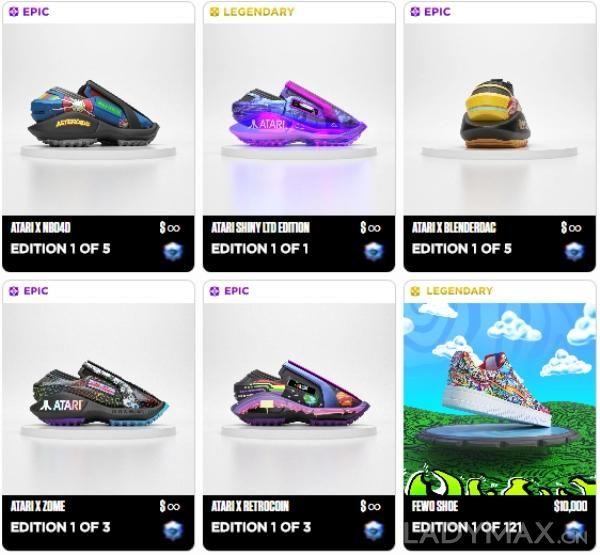Open the Fewo Shoe artwork thumbnail
This screenshot has height=555, width=600.
[x=500, y=399]
